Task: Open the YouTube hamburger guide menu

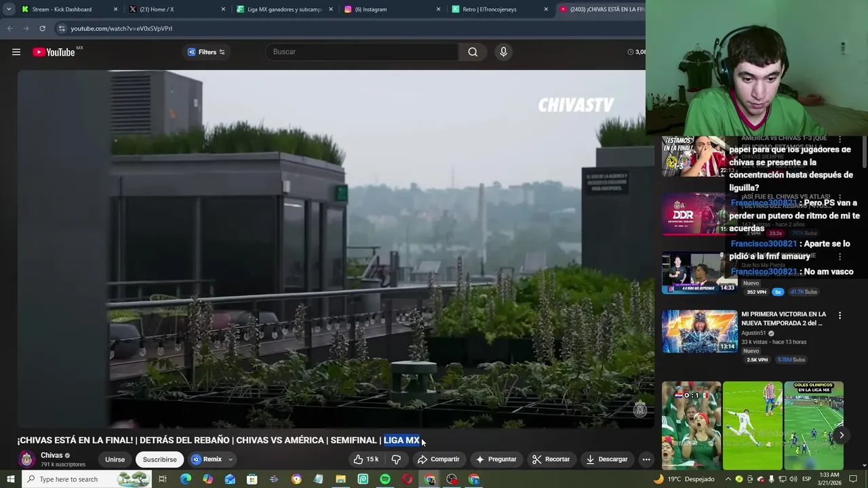Action: pos(16,52)
